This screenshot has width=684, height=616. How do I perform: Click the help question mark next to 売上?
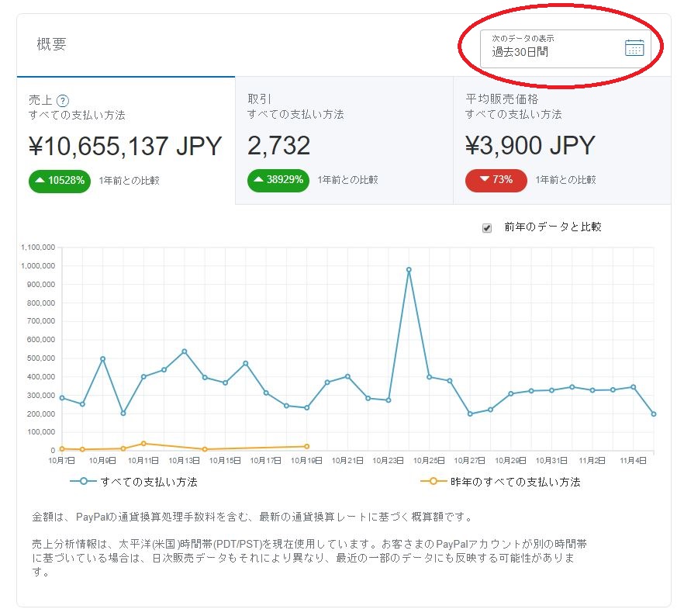point(63,101)
